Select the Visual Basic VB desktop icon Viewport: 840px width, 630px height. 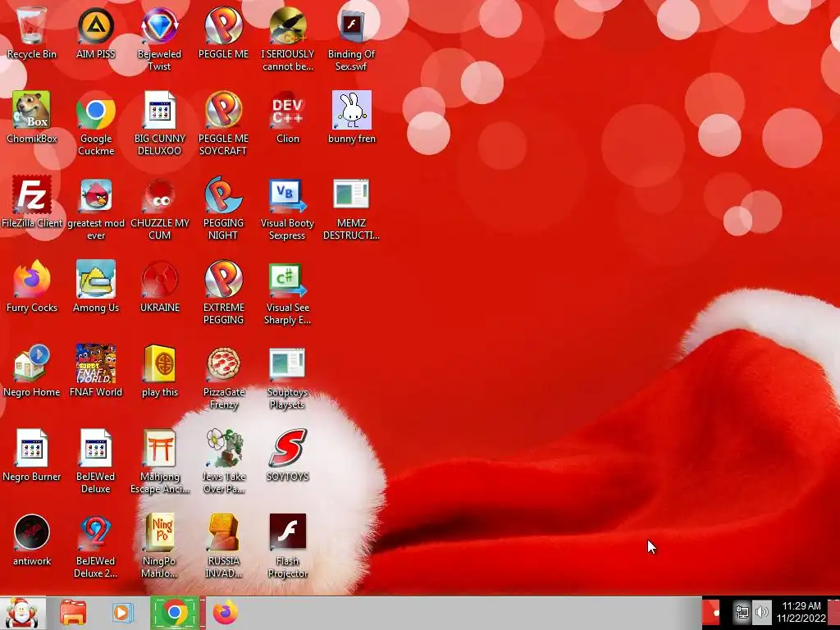[x=288, y=209]
